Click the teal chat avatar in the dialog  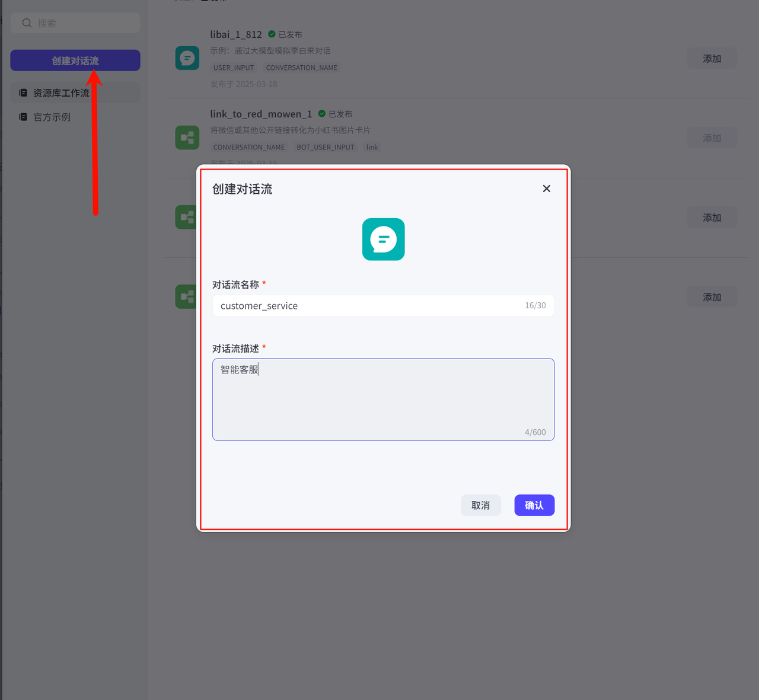[x=383, y=239]
